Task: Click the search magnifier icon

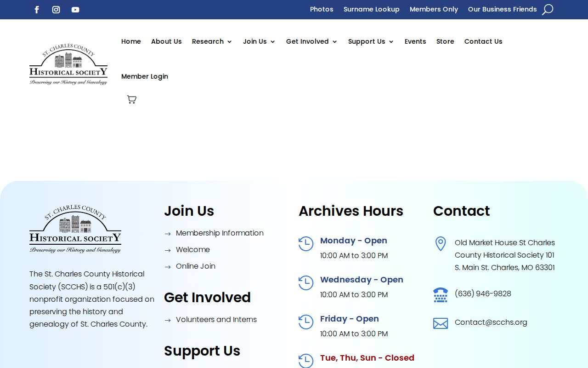Action: (x=547, y=10)
